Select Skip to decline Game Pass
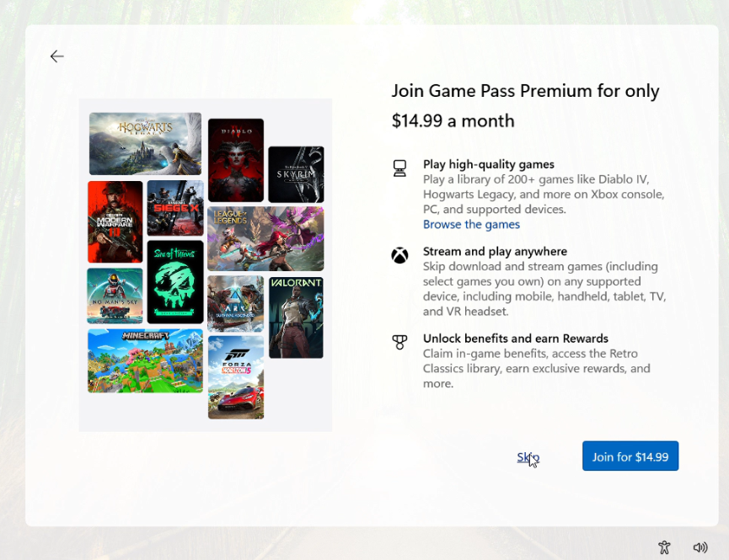This screenshot has width=729, height=560. pos(527,456)
